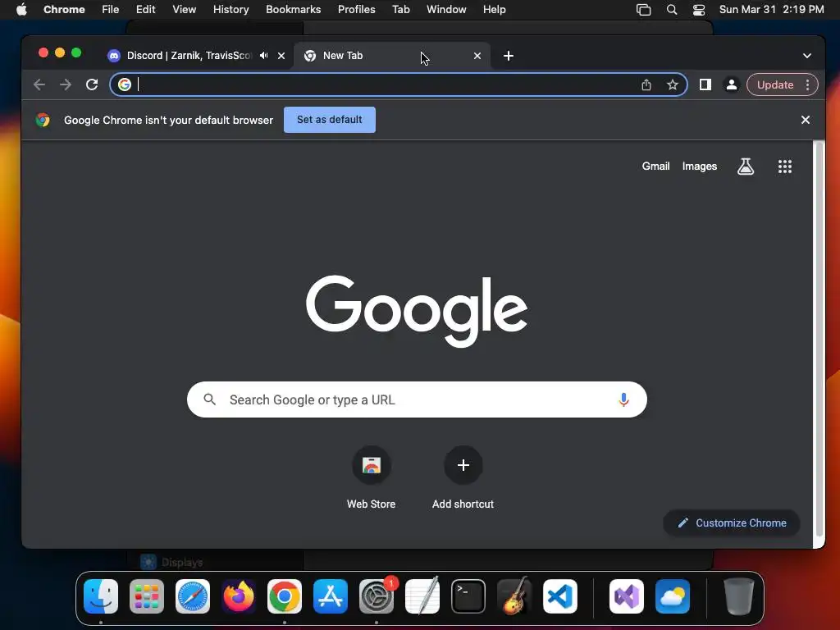The image size is (840, 630).
Task: Reload the current page
Action: [x=92, y=84]
